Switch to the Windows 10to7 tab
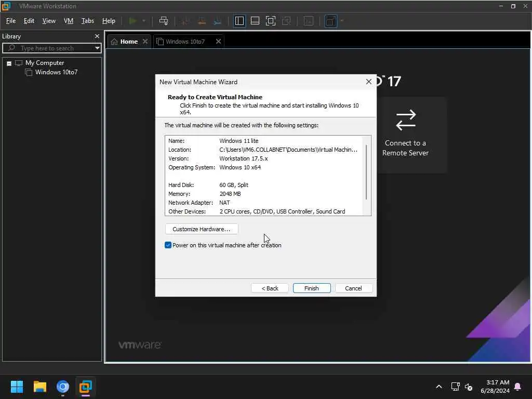The width and height of the screenshot is (532, 399). (x=185, y=42)
